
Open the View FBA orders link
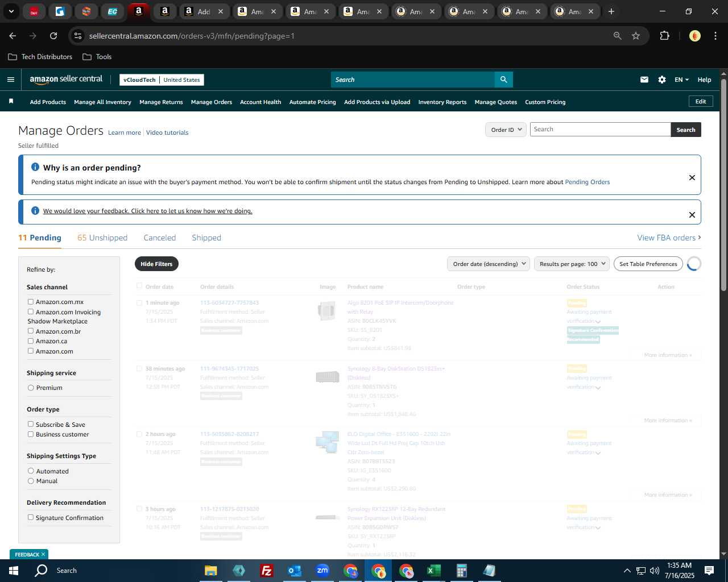669,238
